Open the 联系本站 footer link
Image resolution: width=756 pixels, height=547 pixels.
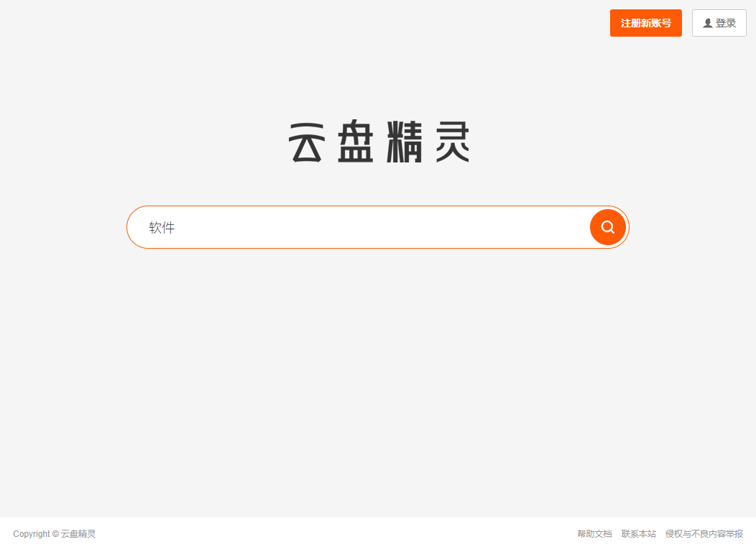638,533
